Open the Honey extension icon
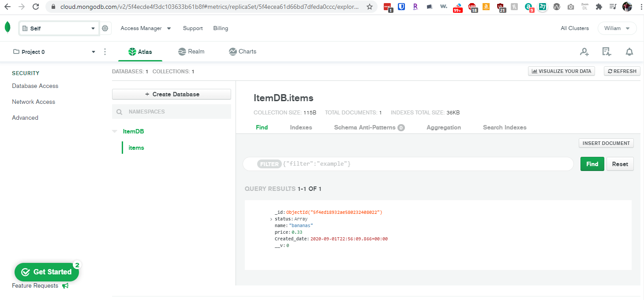 click(514, 7)
